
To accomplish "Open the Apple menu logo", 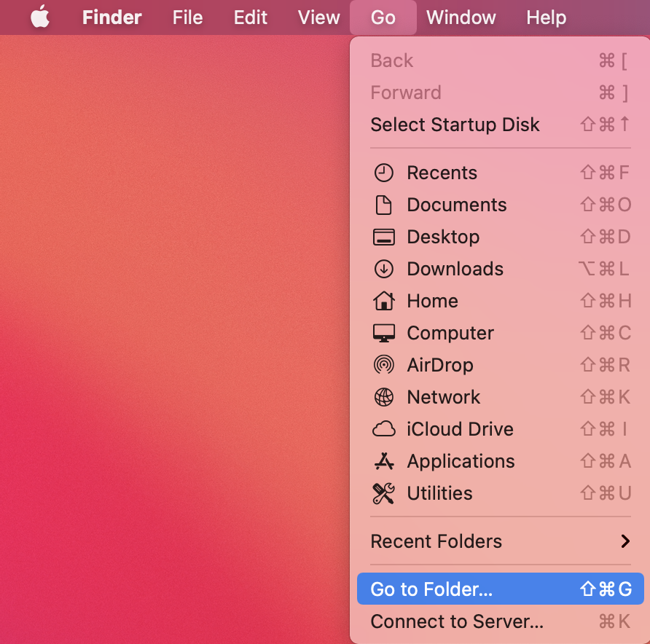I will (40, 17).
